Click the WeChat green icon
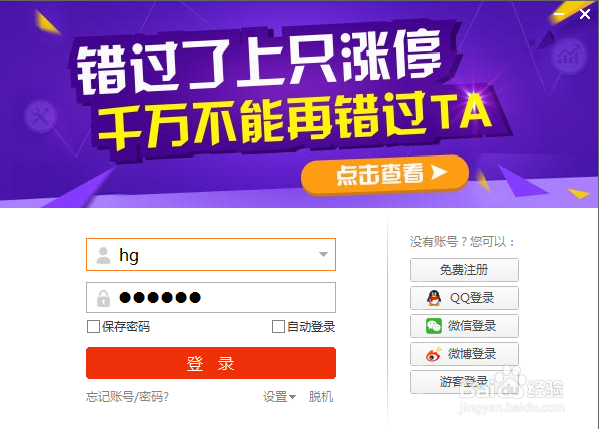 coord(434,326)
